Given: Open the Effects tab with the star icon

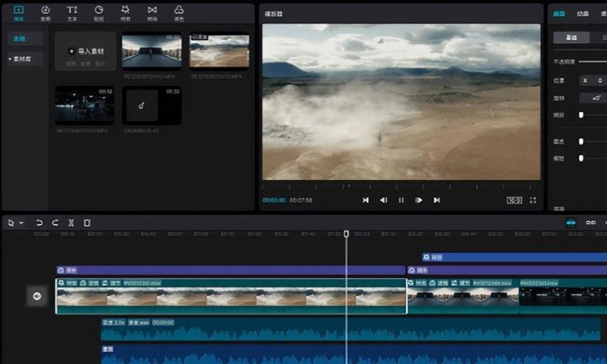Looking at the screenshot, I should tap(125, 13).
